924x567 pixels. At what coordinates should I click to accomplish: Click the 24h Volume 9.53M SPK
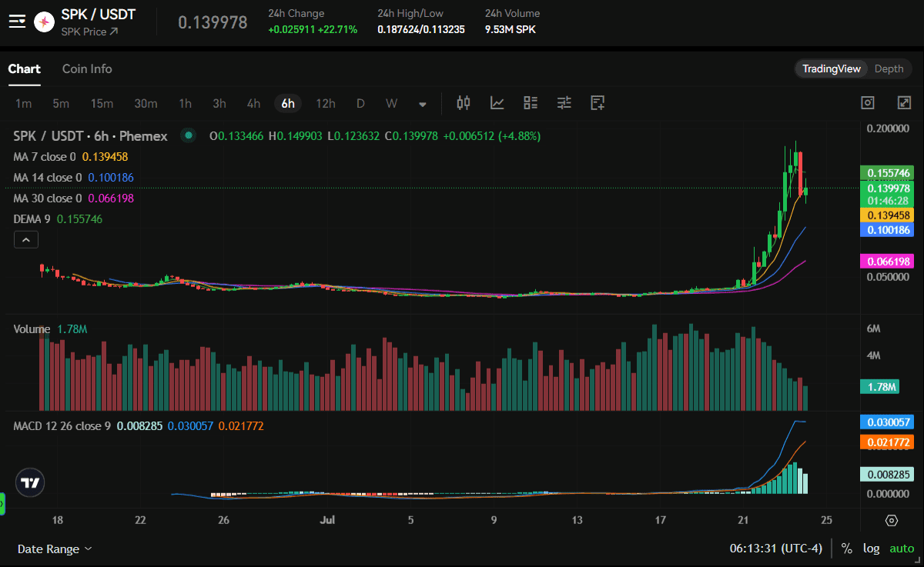511,29
